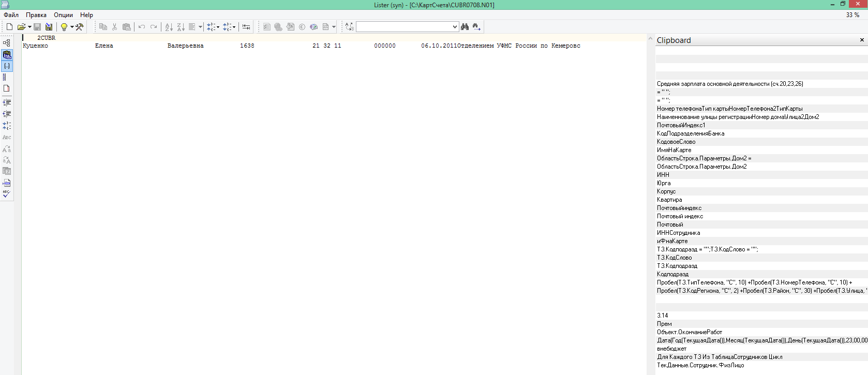The height and width of the screenshot is (375, 868).
Task: Cut selection with the scissors icon
Action: (x=115, y=27)
